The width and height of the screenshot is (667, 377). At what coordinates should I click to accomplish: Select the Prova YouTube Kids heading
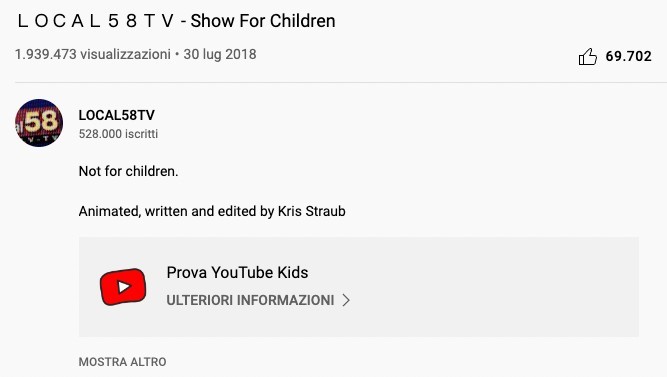pyautogui.click(x=237, y=272)
